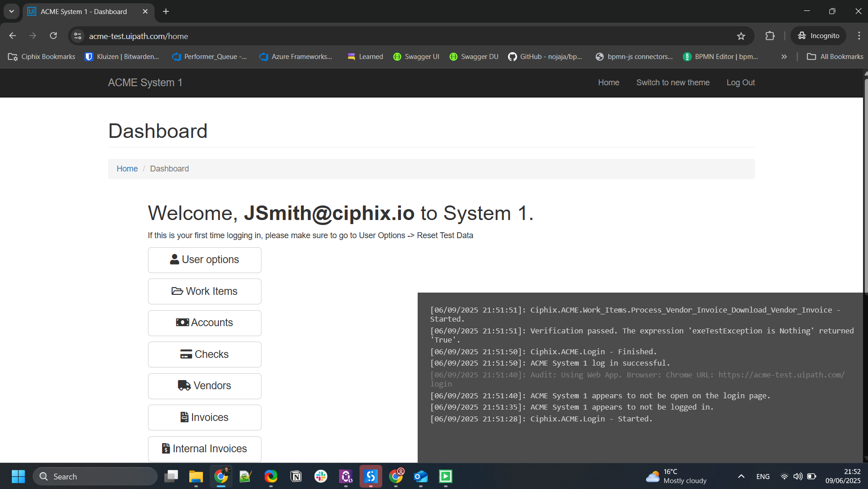Open the Work Items button
This screenshot has height=489, width=868.
[x=204, y=291]
